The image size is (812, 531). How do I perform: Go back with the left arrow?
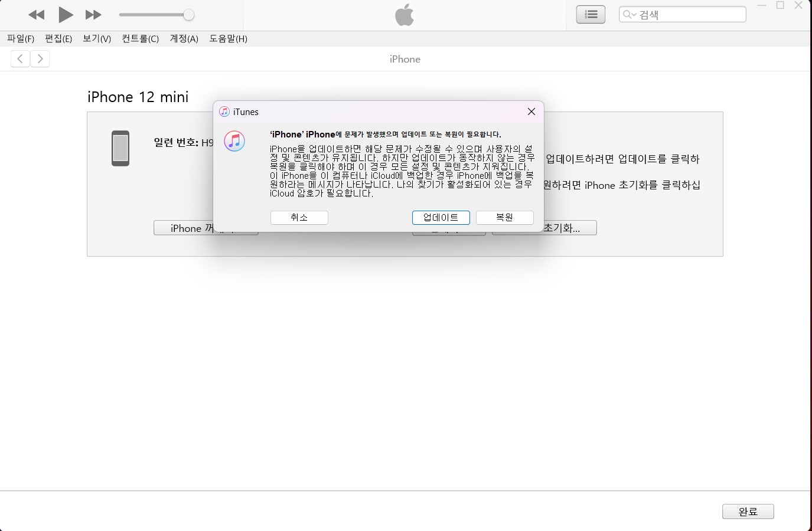(20, 58)
